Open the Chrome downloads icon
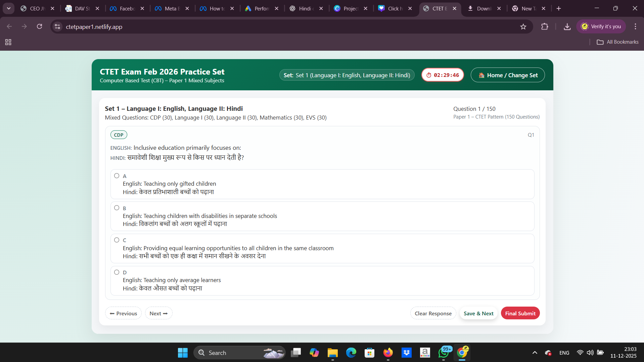Screen dimensions: 644x362 pyautogui.click(x=567, y=27)
